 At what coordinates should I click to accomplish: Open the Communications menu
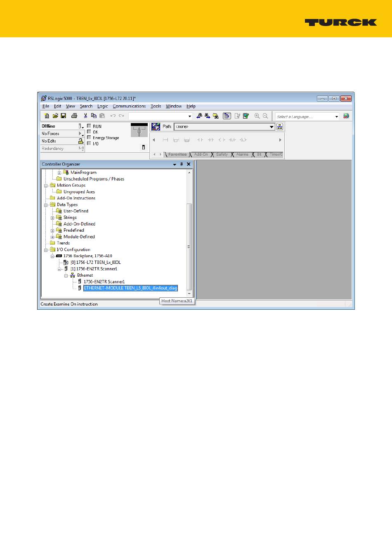[129, 106]
